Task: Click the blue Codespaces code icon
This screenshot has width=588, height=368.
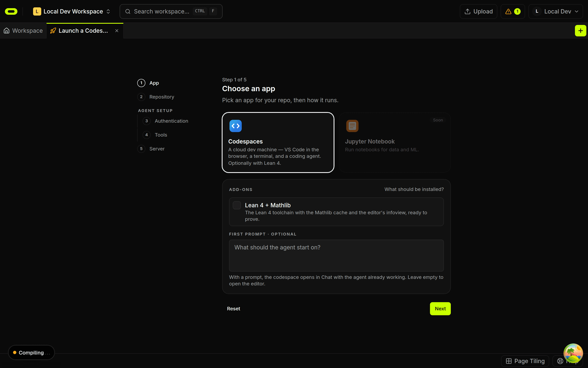Action: 235,126
